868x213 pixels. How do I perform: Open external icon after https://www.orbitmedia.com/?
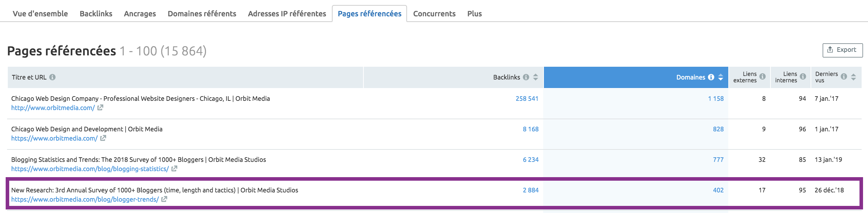coord(103,138)
